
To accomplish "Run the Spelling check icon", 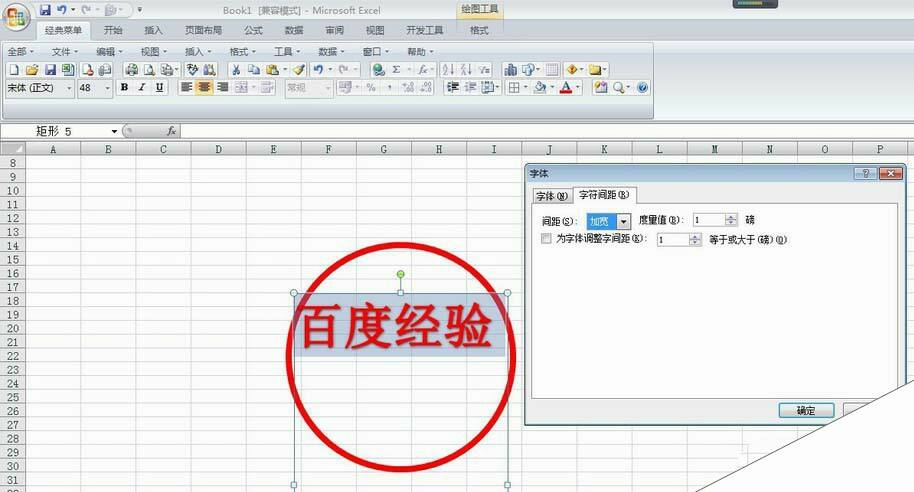I will tap(192, 70).
